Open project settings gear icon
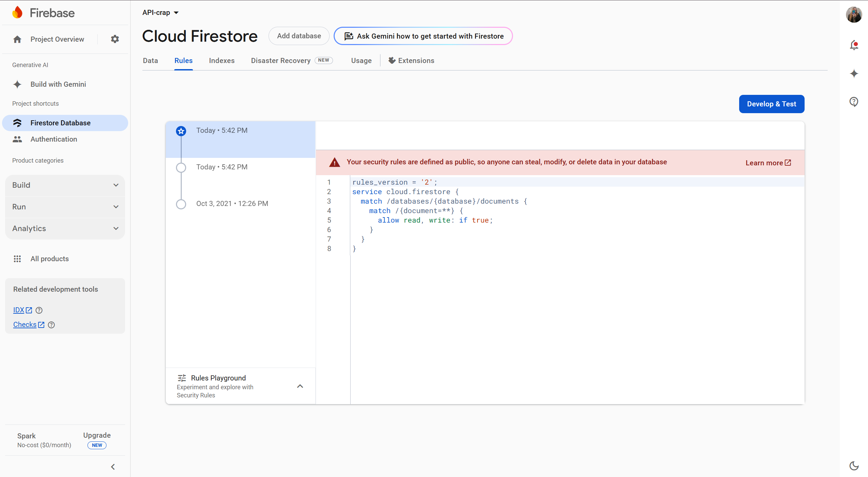The width and height of the screenshot is (868, 477). tap(115, 39)
